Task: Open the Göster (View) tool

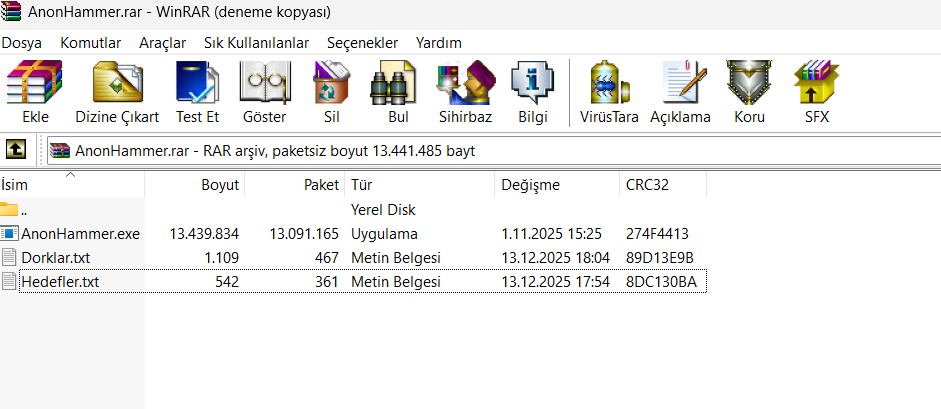Action: pos(264,82)
